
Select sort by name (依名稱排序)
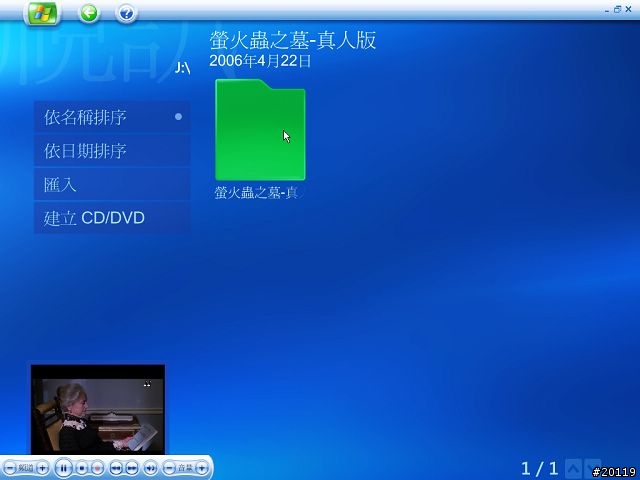pyautogui.click(x=112, y=117)
